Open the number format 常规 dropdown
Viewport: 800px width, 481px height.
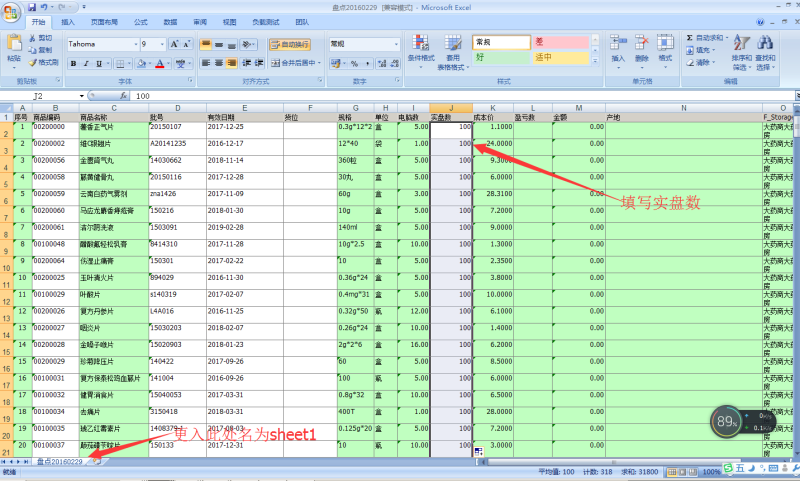(x=396, y=44)
